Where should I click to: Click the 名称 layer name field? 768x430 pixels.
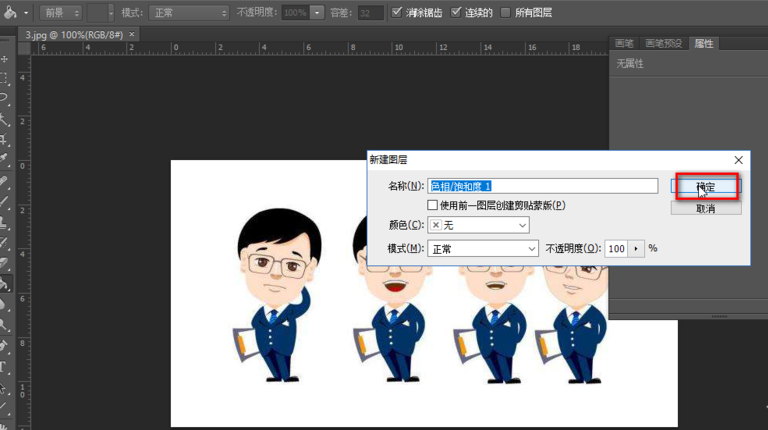click(x=542, y=186)
